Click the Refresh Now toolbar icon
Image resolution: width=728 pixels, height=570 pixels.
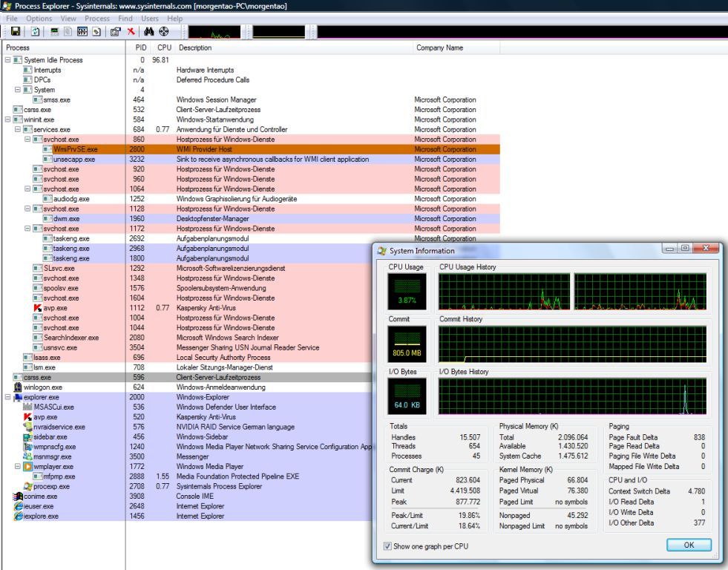coord(36,32)
